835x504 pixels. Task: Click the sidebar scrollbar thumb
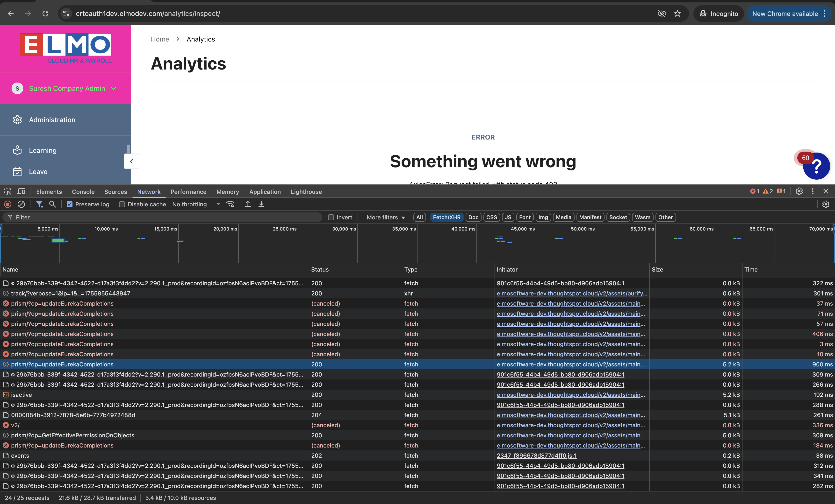[x=129, y=149]
